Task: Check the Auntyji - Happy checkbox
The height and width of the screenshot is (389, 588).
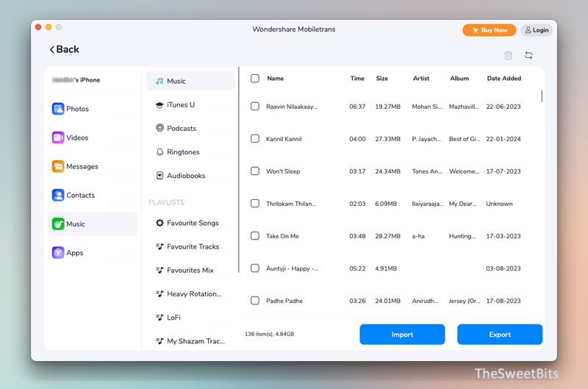Action: pos(255,268)
